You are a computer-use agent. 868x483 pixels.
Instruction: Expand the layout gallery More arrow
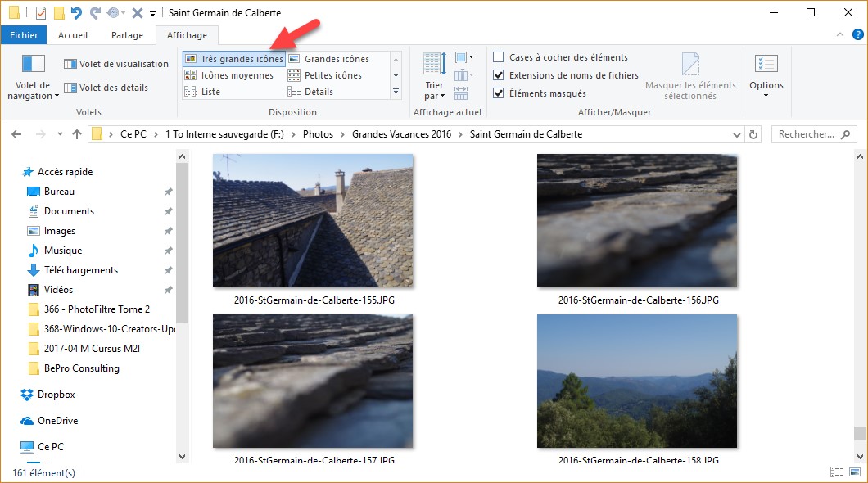(x=396, y=92)
